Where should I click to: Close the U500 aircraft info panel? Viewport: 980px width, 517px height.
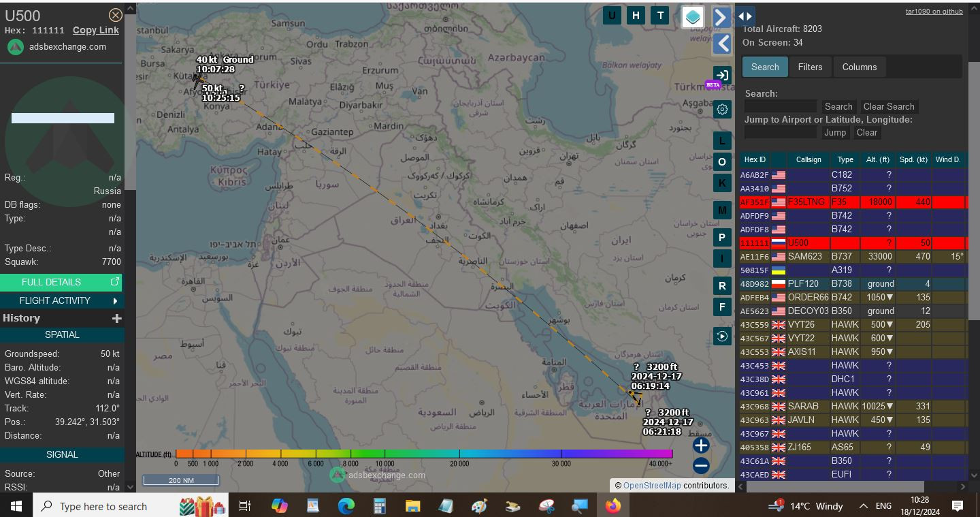116,15
